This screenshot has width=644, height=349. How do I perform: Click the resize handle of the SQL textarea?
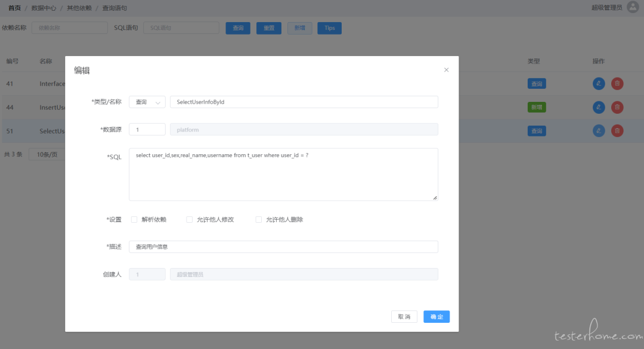click(435, 198)
